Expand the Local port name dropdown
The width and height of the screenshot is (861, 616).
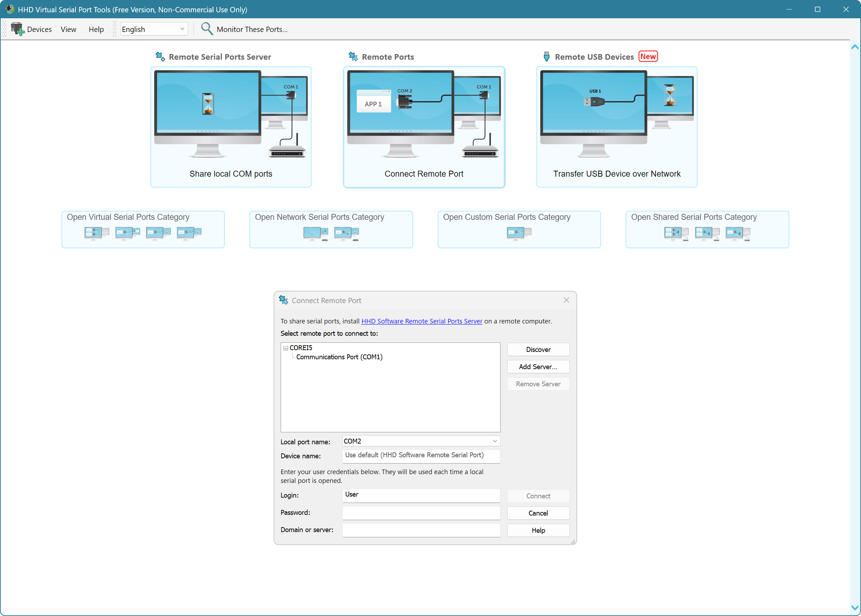(495, 441)
